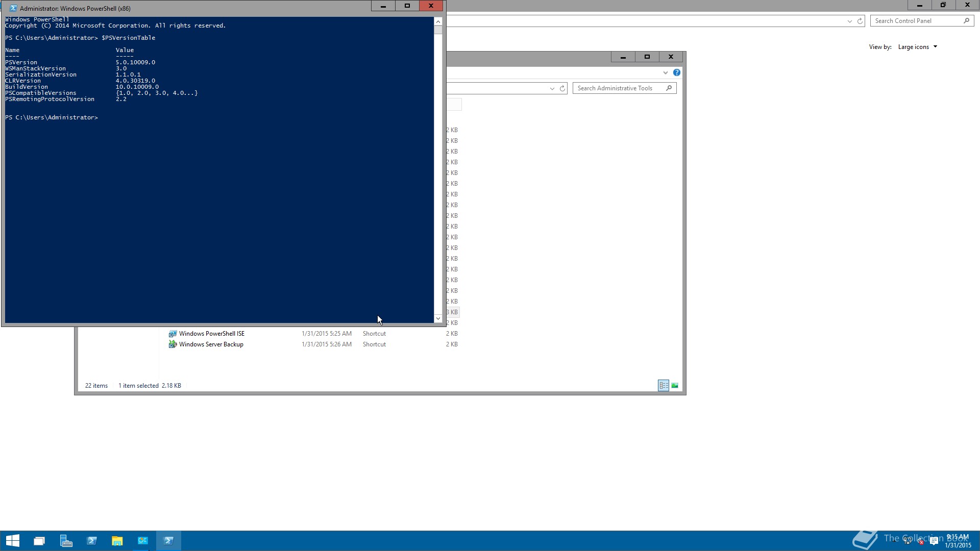Click the highlighted 3 KB size cell
The width and height of the screenshot is (980, 551).
453,312
